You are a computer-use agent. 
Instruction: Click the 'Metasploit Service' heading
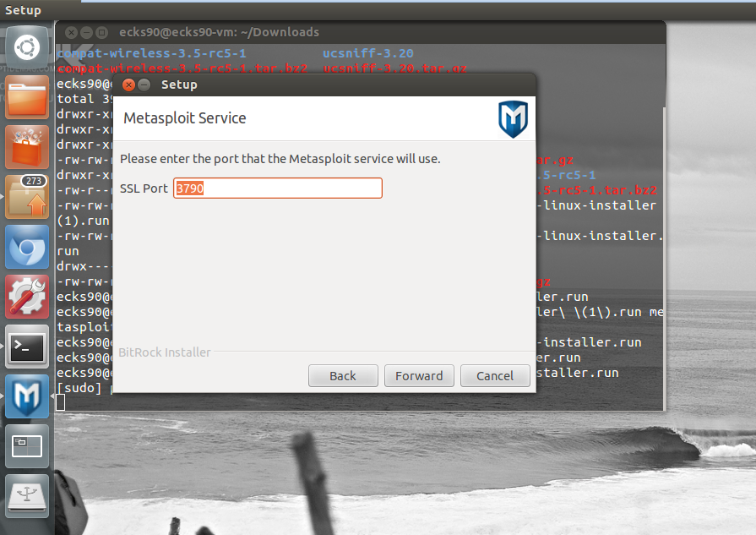pyautogui.click(x=185, y=118)
